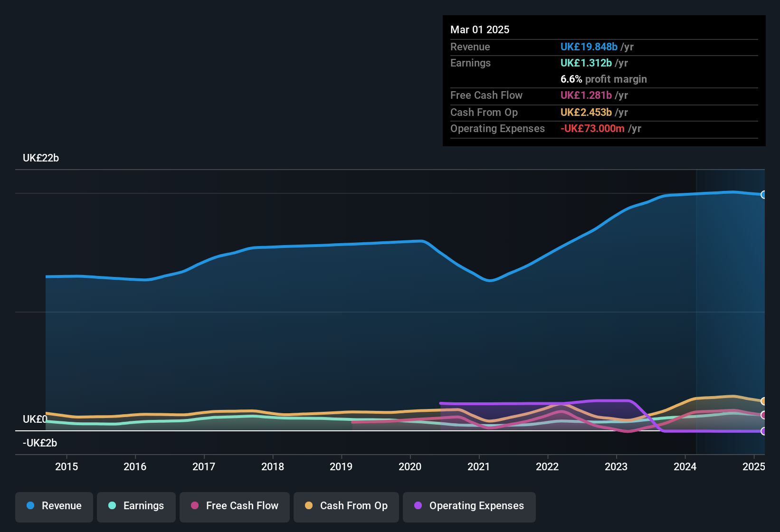Click the UK£22b y-axis label

click(41, 158)
